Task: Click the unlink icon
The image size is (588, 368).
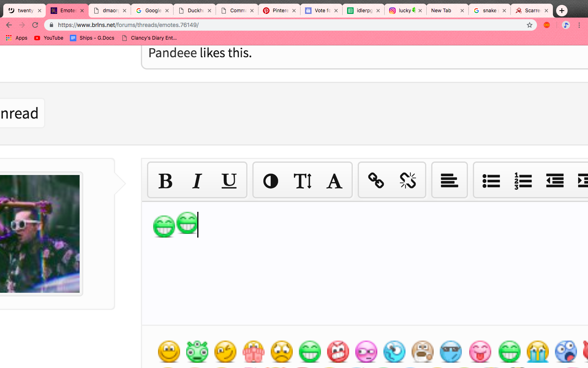Action: (x=408, y=180)
